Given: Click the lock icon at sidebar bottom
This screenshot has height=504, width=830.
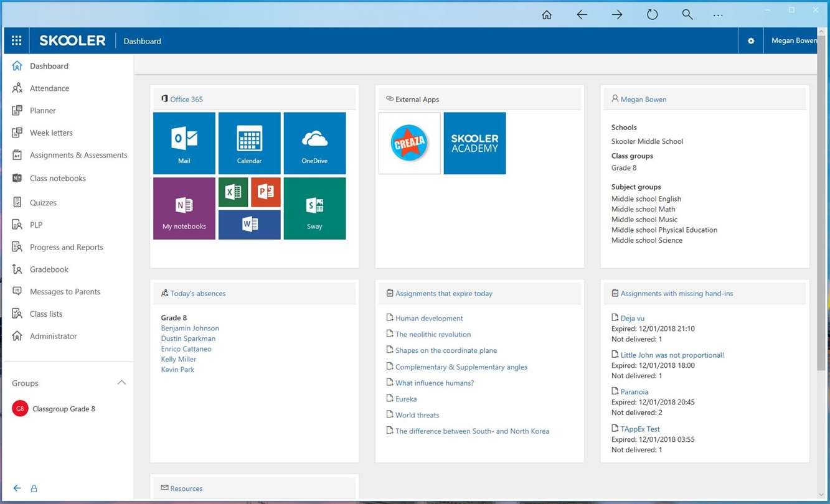Looking at the screenshot, I should pyautogui.click(x=34, y=488).
